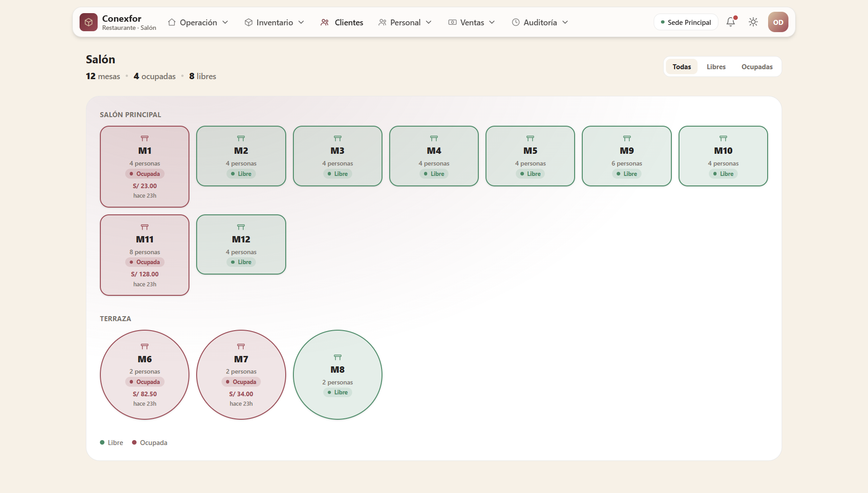Open free table M3 card
The width and height of the screenshot is (868, 493).
[338, 156]
